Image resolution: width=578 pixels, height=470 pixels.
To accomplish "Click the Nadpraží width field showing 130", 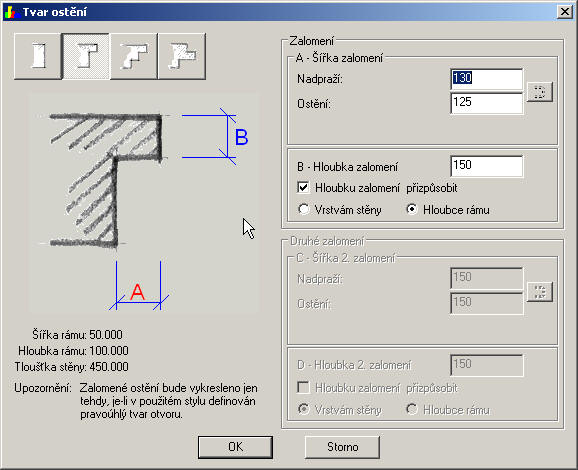I will coord(487,79).
